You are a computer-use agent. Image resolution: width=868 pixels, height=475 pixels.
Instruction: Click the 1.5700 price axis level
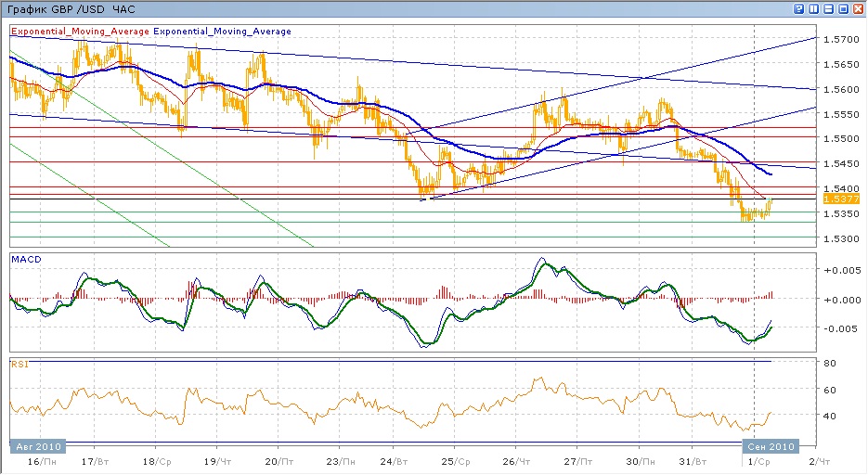839,39
